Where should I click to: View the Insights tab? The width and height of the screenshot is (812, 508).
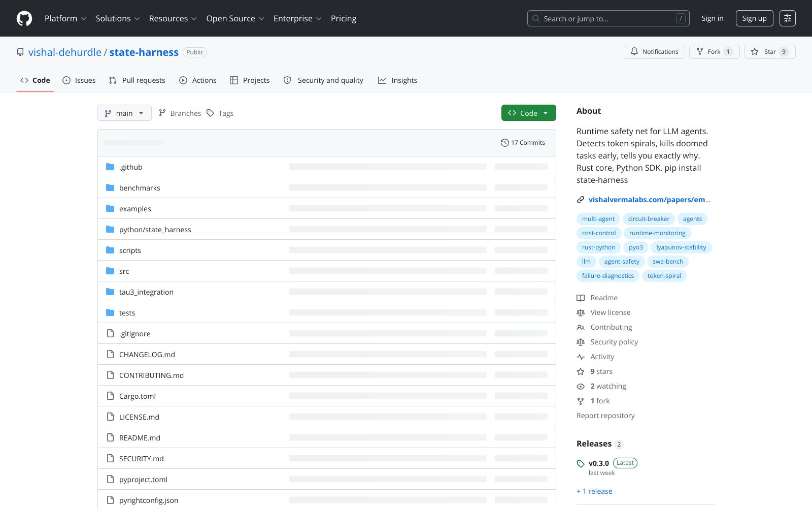pos(398,80)
